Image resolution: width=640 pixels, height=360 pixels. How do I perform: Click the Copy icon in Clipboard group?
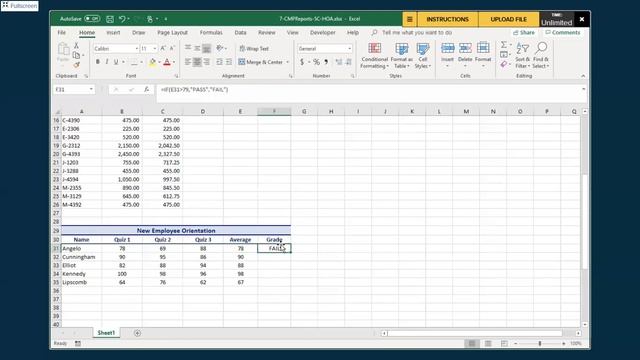tap(76, 55)
